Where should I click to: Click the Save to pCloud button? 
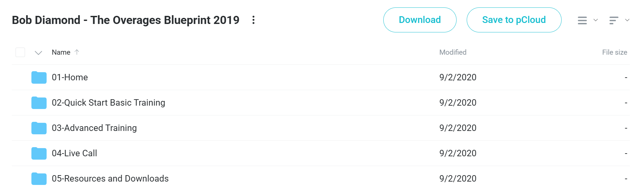point(514,20)
